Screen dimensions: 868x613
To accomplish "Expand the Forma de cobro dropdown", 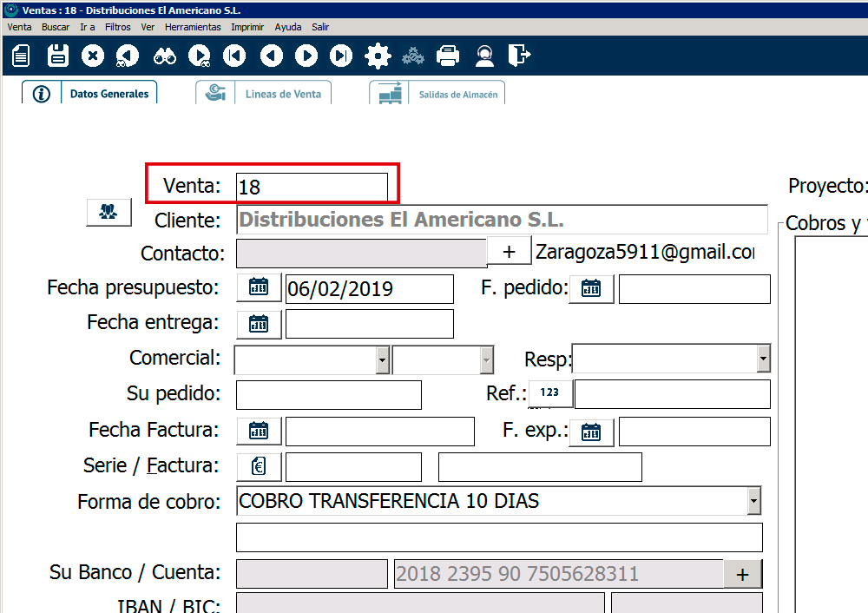I will coord(753,501).
